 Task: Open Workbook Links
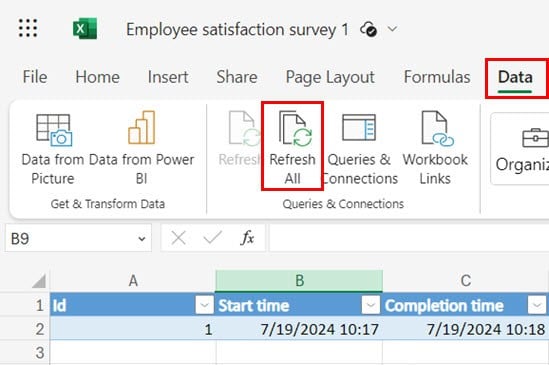pyautogui.click(x=435, y=149)
